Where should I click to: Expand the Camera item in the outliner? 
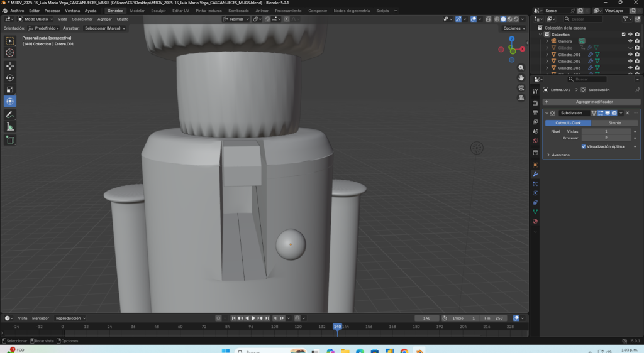(547, 41)
